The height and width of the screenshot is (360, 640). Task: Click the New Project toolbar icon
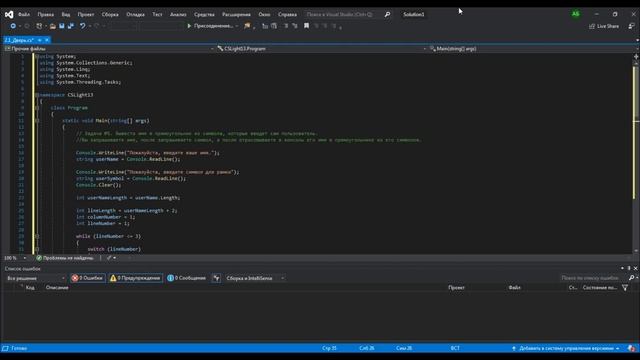(x=39, y=26)
